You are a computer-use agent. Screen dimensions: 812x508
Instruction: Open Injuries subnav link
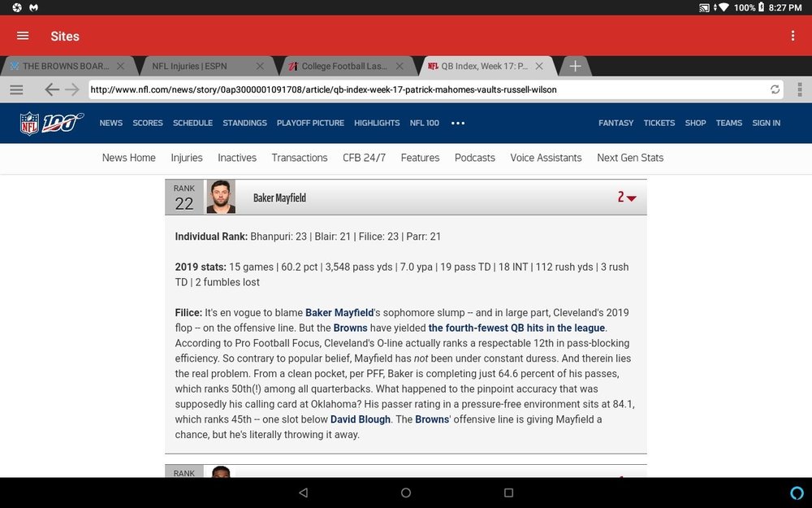[187, 158]
